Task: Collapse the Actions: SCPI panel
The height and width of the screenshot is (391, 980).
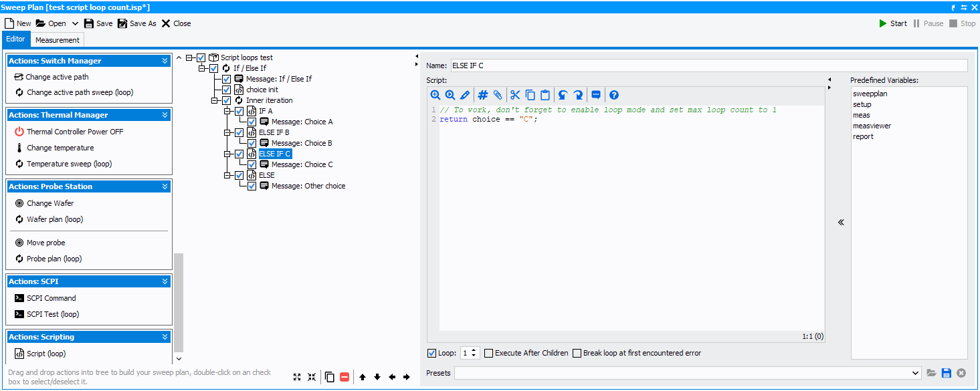Action: 165,281
